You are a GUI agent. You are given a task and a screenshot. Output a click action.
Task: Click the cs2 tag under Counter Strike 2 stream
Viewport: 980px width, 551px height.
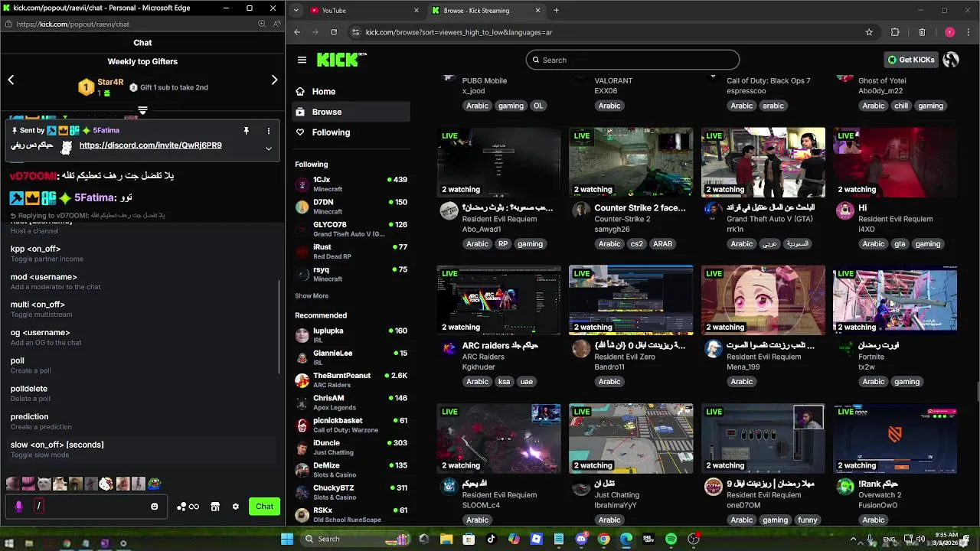(x=636, y=244)
